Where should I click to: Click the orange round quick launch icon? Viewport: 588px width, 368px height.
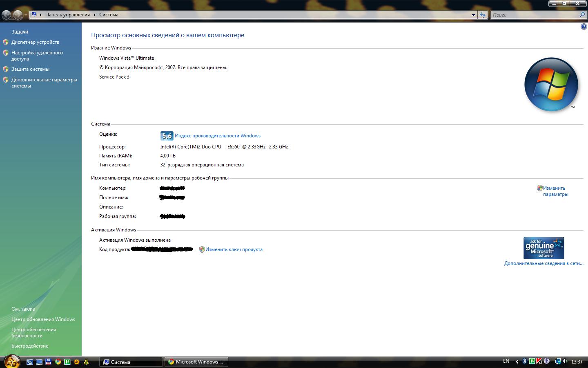(77, 362)
